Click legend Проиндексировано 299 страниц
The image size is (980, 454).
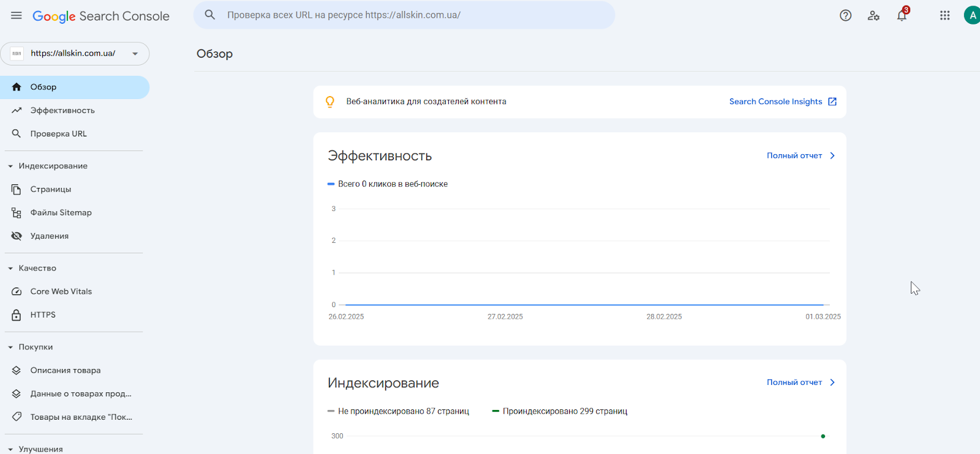click(x=560, y=411)
